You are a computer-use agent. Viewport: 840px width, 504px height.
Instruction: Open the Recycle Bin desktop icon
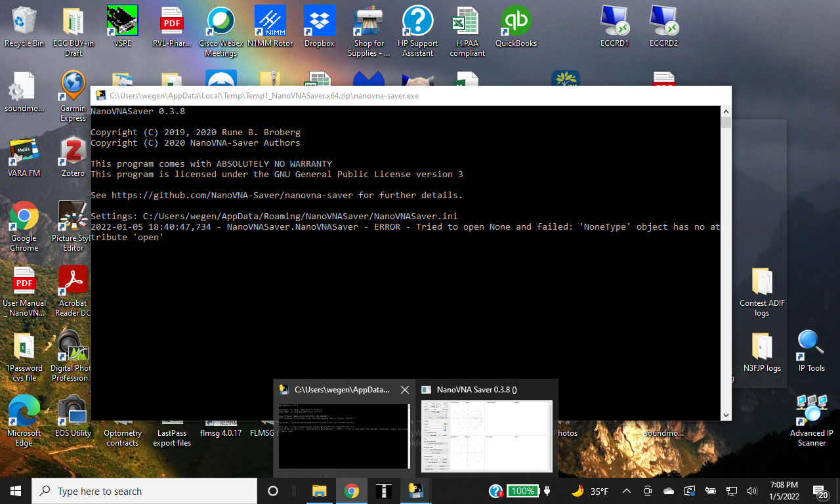(x=24, y=27)
